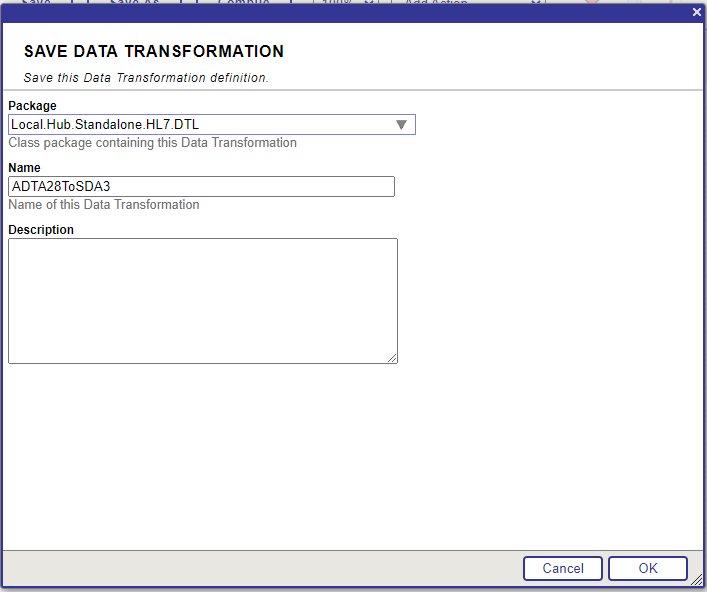Click the bold Package label
Viewport: 707px width, 592px height.
[x=32, y=106]
